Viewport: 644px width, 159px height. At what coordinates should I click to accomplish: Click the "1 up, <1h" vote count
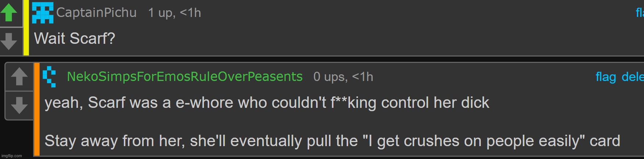pos(174,13)
